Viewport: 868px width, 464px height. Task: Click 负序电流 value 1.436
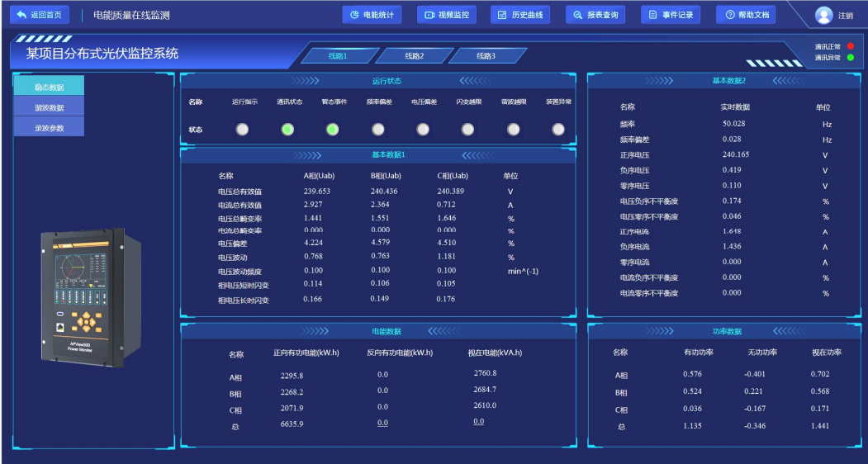click(732, 246)
